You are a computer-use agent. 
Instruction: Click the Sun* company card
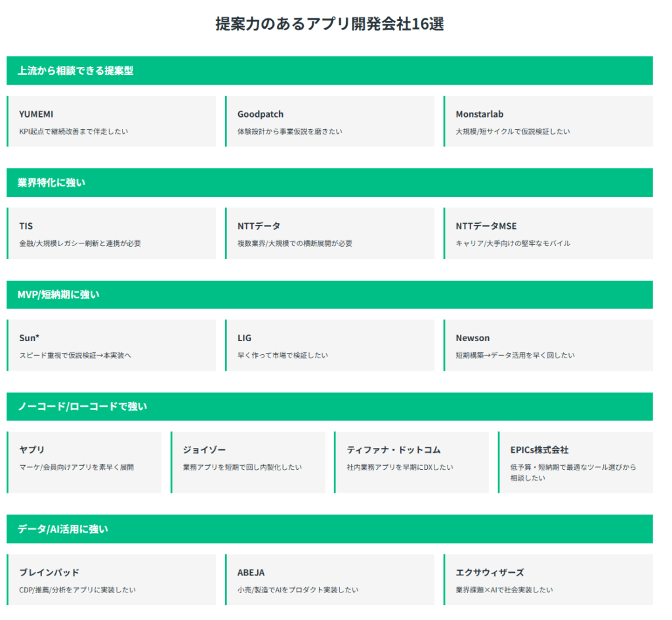point(111,345)
